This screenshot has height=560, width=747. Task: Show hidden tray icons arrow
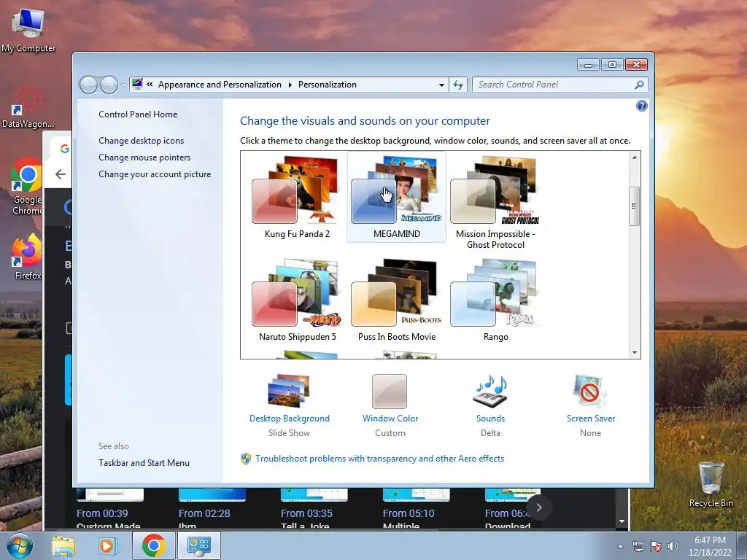pyautogui.click(x=620, y=546)
